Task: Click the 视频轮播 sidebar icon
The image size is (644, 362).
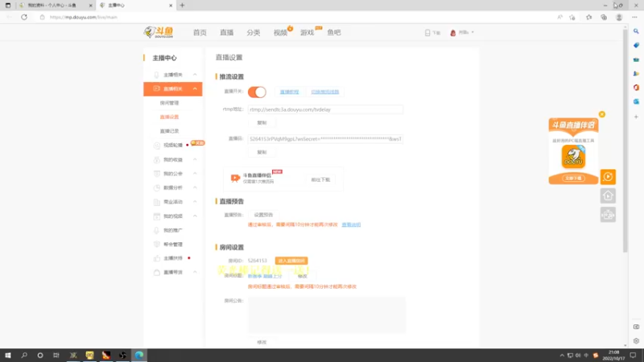Action: 156,146
